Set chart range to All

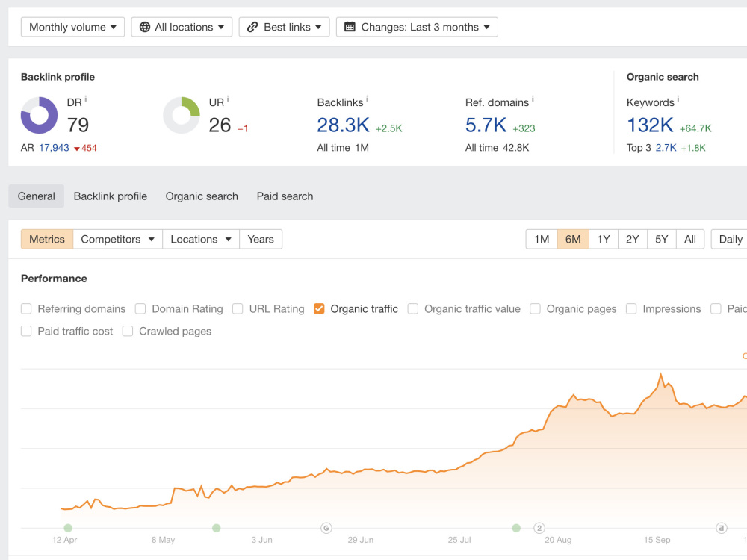tap(690, 239)
